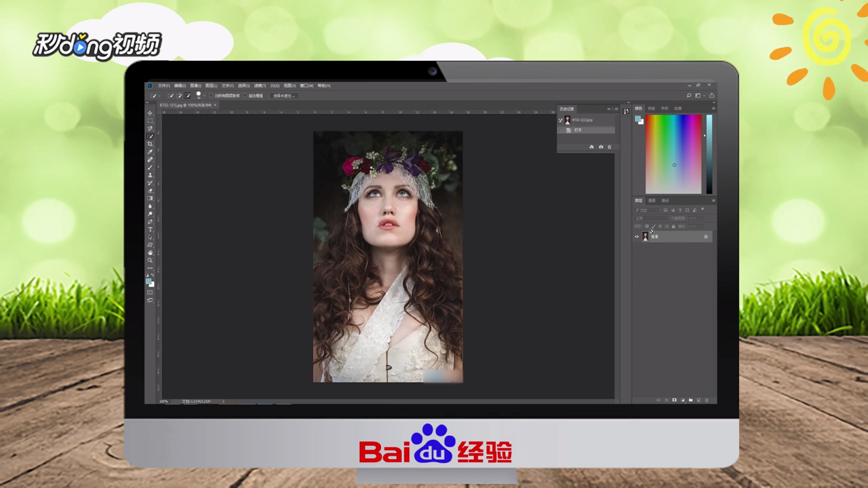The image size is (868, 488).
Task: Select the Healing Brush tool
Action: click(x=150, y=159)
